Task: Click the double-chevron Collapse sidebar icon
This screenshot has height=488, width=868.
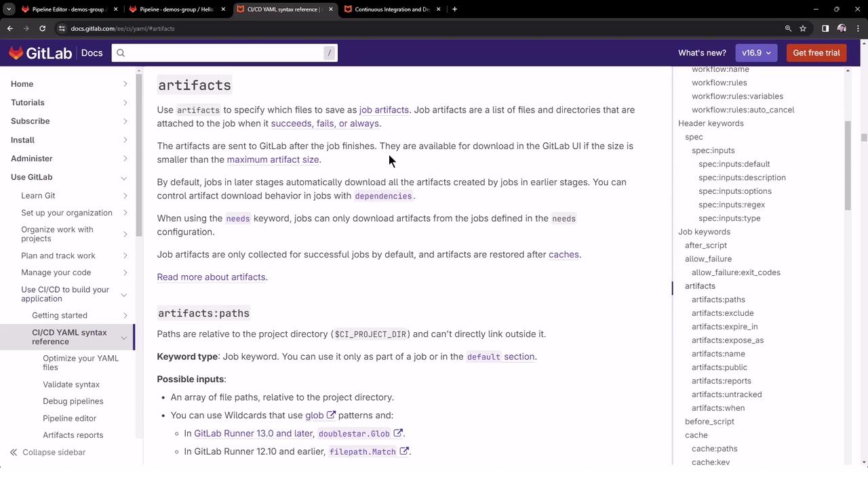Action: coord(14,452)
